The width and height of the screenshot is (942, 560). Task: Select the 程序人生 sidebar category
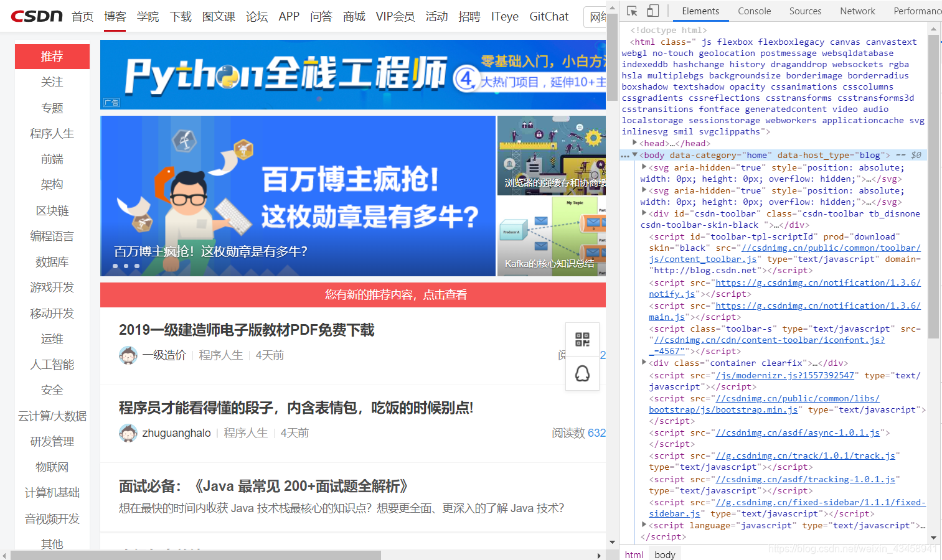(x=52, y=134)
